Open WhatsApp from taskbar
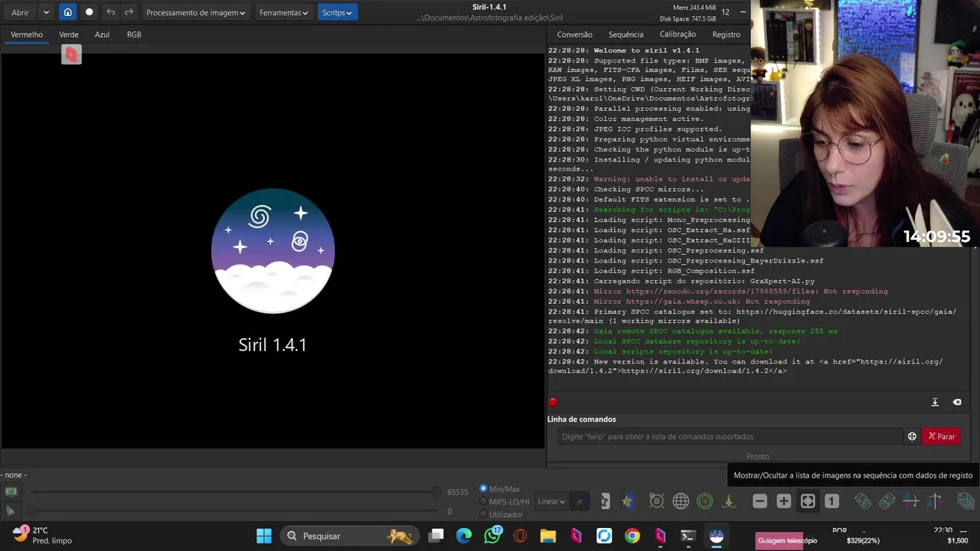The image size is (980, 551). [492, 536]
